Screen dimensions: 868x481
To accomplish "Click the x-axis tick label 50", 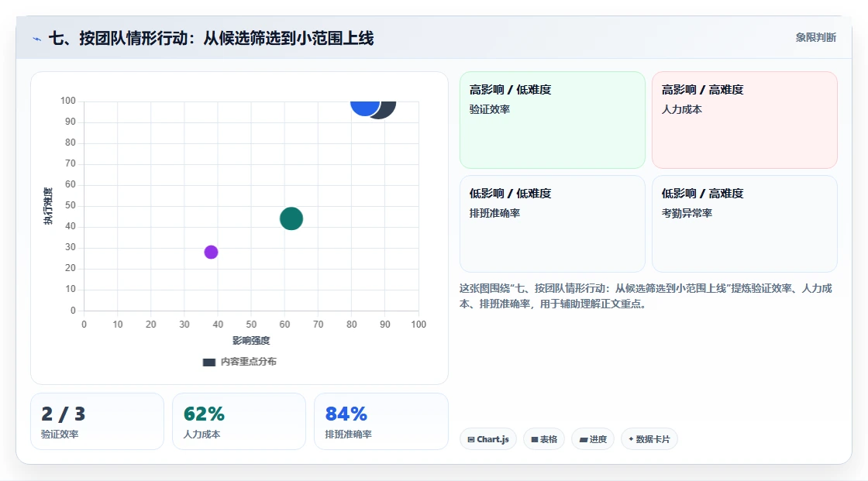I will [251, 325].
